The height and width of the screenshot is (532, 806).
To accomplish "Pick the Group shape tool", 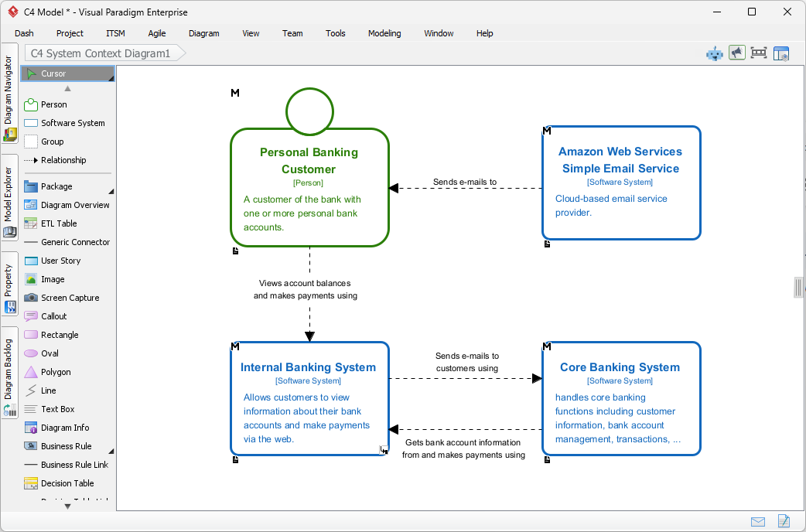I will [x=52, y=142].
